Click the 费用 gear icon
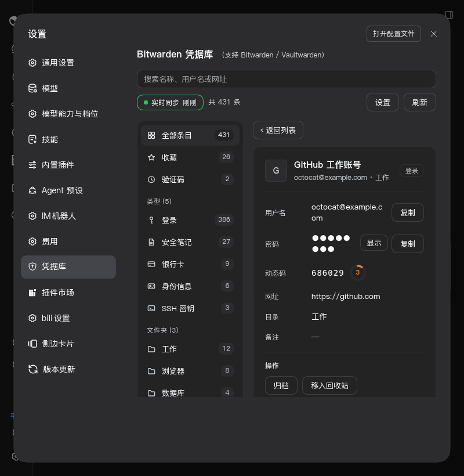 pos(32,241)
